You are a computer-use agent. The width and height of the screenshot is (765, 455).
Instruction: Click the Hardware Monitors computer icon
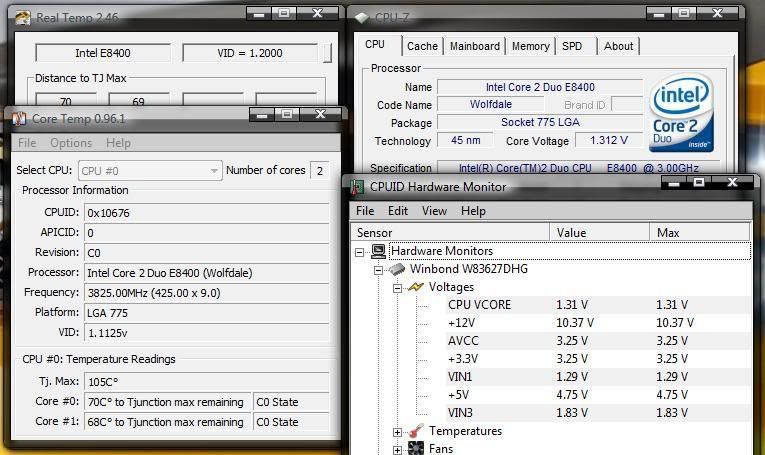378,251
